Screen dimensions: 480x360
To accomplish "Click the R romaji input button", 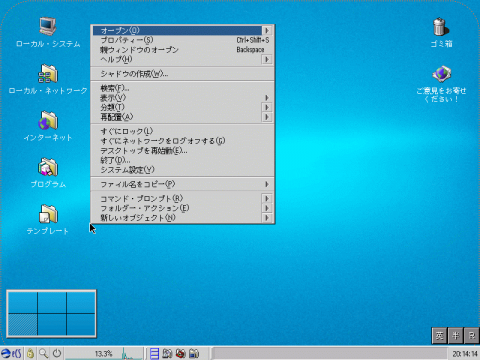I will pyautogui.click(x=472, y=336).
